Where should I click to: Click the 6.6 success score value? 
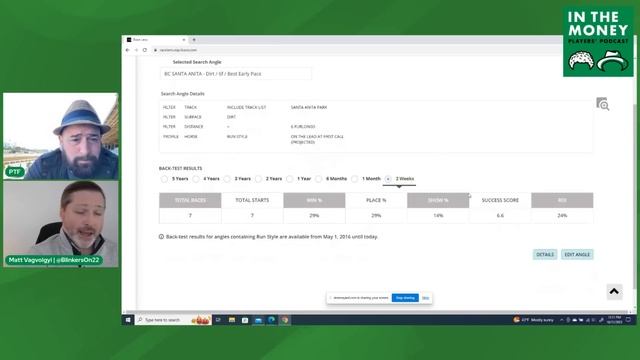click(500, 216)
